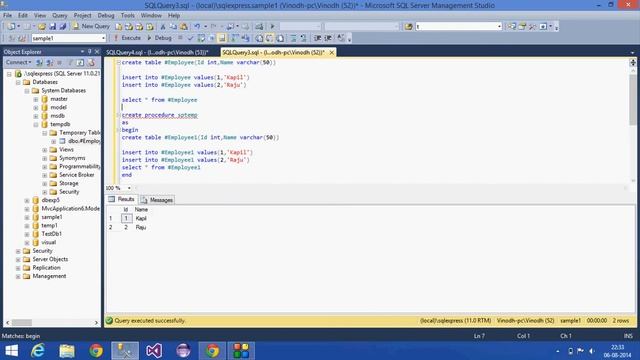The width and height of the screenshot is (640, 360).
Task: Click the Paste clipboard icon
Action: tap(184, 26)
